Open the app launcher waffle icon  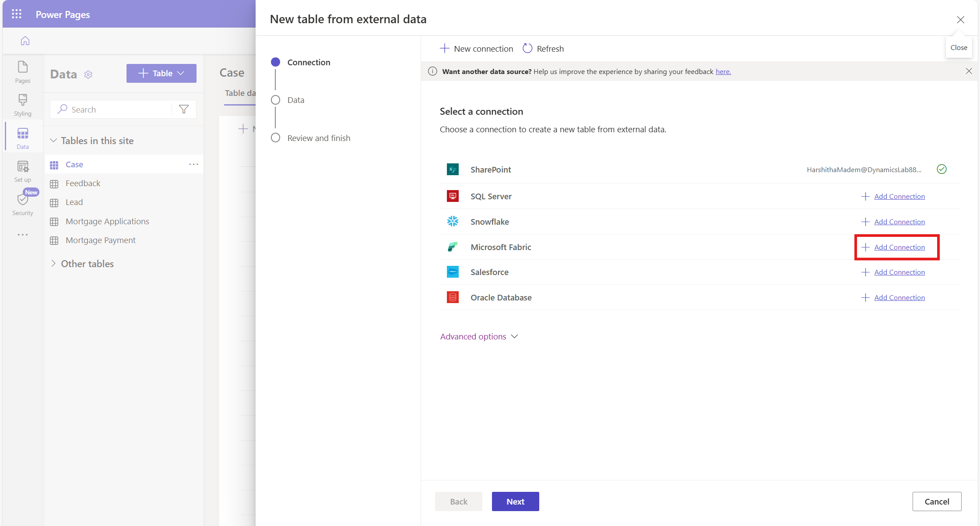17,14
